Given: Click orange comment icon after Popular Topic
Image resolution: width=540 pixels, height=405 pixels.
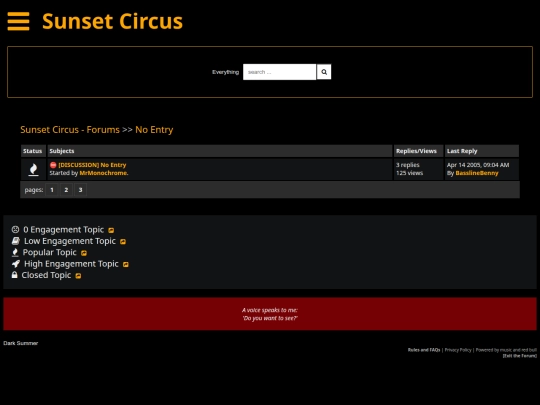Looking at the screenshot, I should click(84, 253).
